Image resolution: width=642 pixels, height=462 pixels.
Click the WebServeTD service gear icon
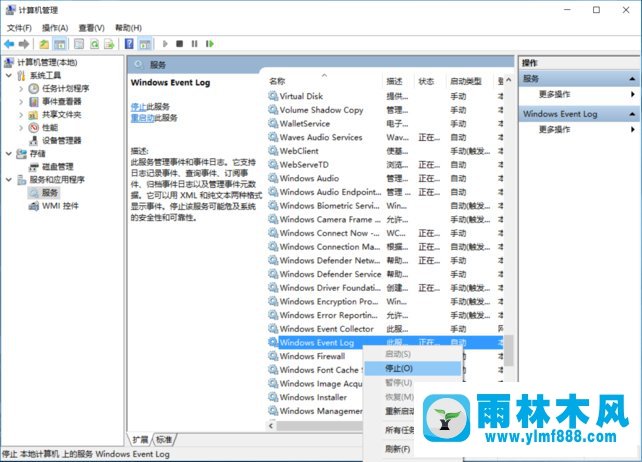(273, 165)
